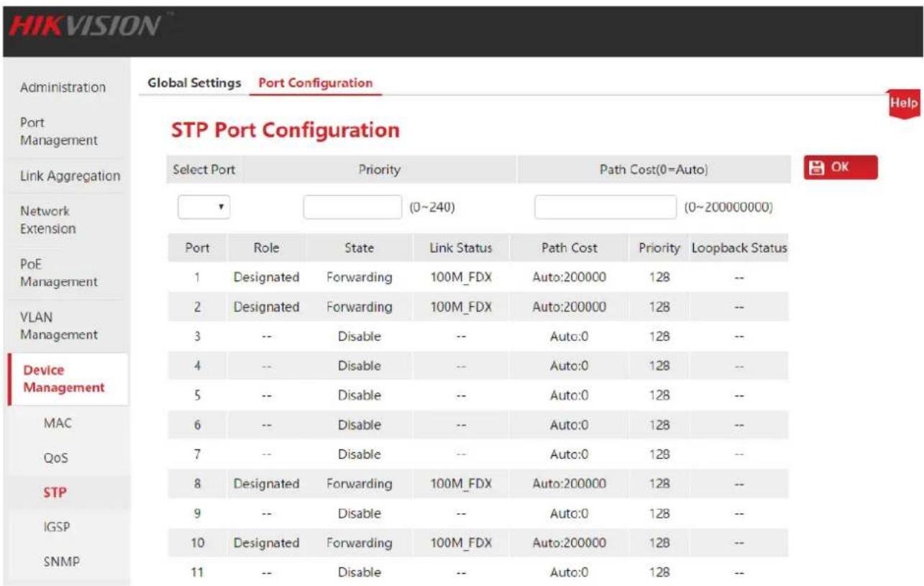This screenshot has height=586, width=924.
Task: Select SNMP submenu item
Action: click(58, 562)
